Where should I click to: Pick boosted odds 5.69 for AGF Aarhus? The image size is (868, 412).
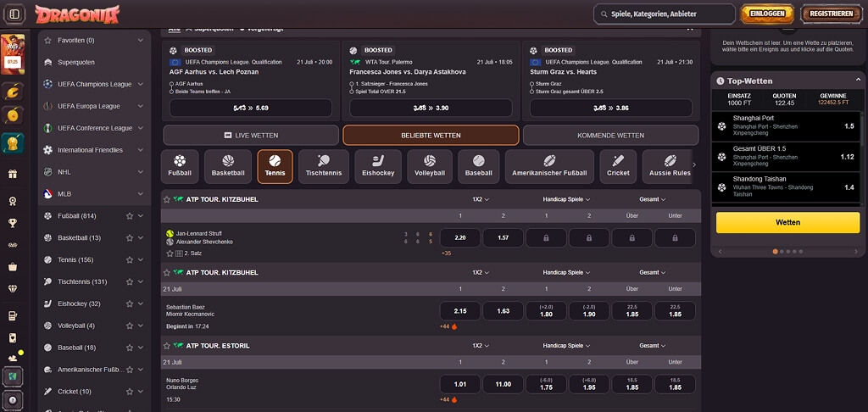(251, 108)
